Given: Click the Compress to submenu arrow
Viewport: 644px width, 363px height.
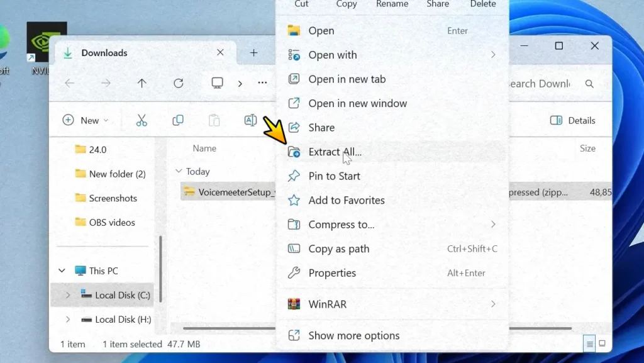Looking at the screenshot, I should point(493,224).
